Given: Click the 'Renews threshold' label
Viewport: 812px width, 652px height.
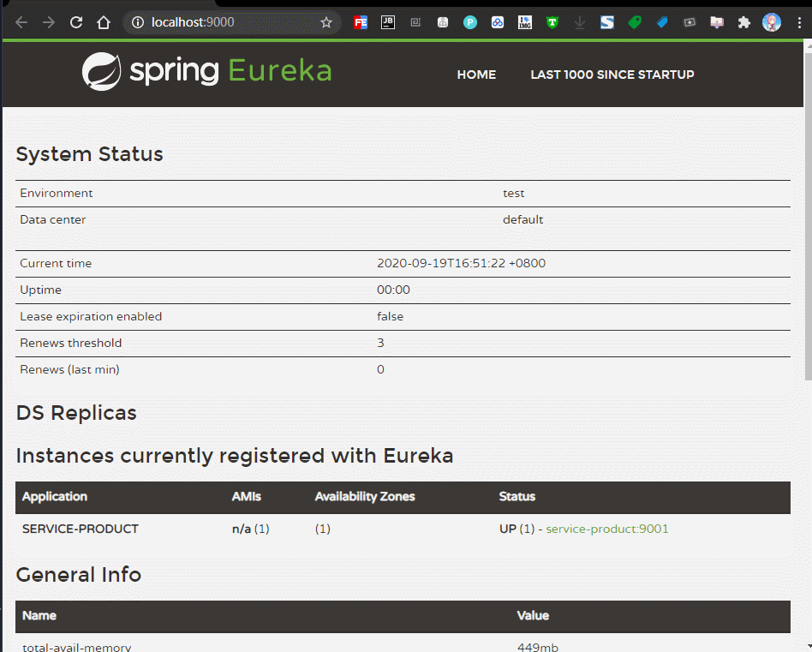Looking at the screenshot, I should tap(70, 343).
